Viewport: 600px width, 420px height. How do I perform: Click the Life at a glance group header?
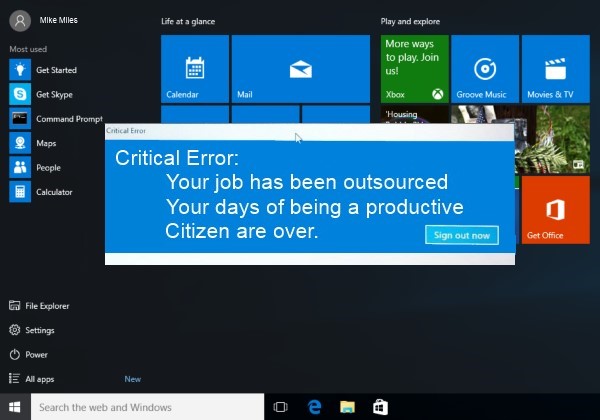[x=188, y=21]
